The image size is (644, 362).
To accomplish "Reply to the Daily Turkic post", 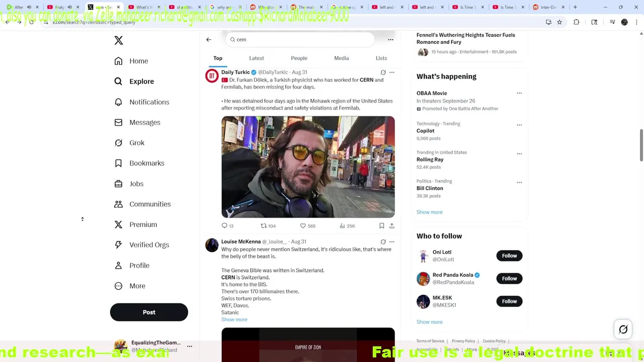I will 227,226.
